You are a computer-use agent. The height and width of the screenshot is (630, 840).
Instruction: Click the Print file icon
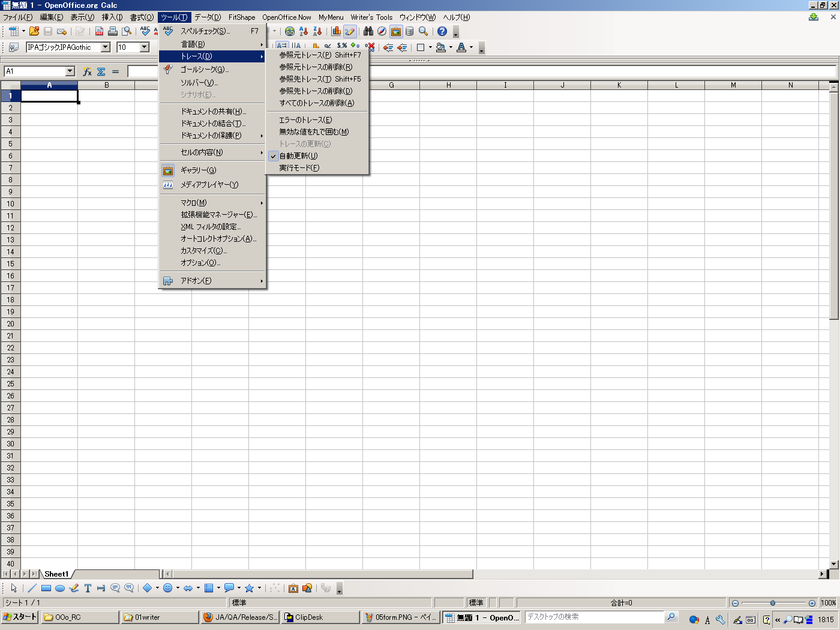click(113, 31)
